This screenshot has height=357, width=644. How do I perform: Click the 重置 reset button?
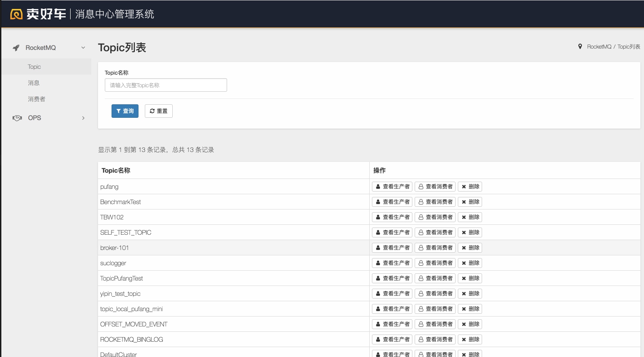point(159,111)
